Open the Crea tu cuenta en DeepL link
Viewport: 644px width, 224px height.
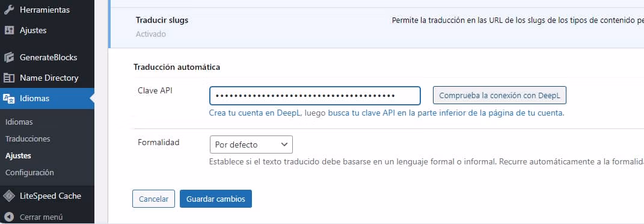256,113
